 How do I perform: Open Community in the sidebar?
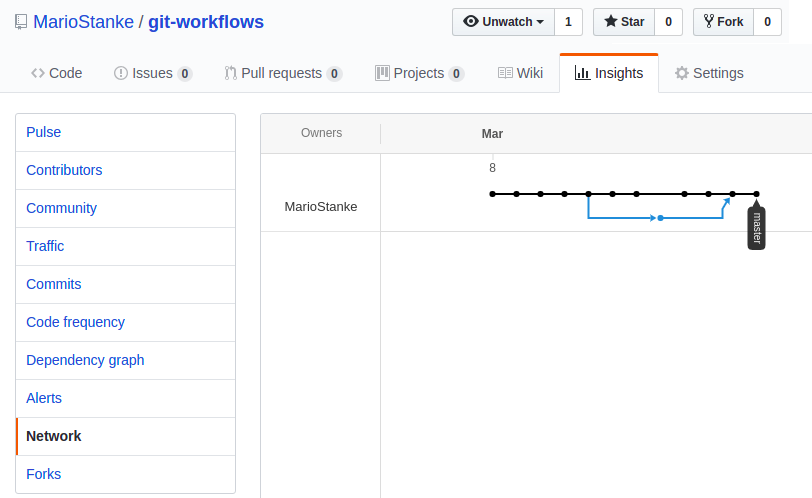[126, 208]
